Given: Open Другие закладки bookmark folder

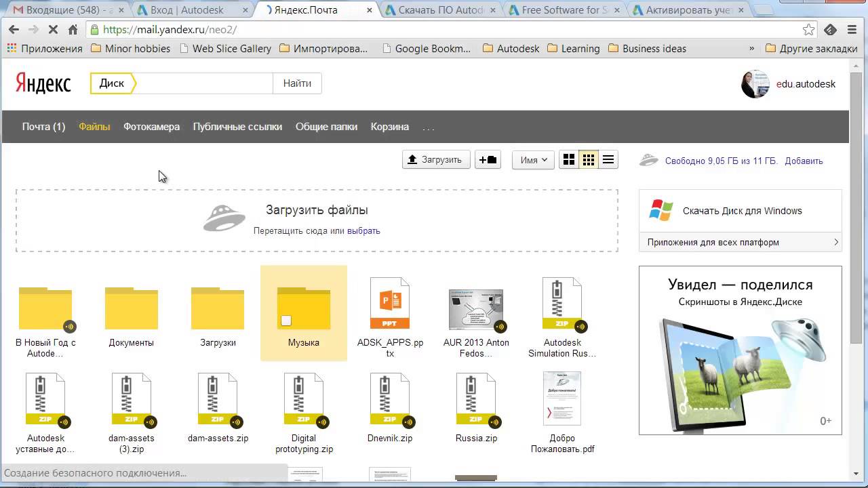Looking at the screenshot, I should [811, 49].
